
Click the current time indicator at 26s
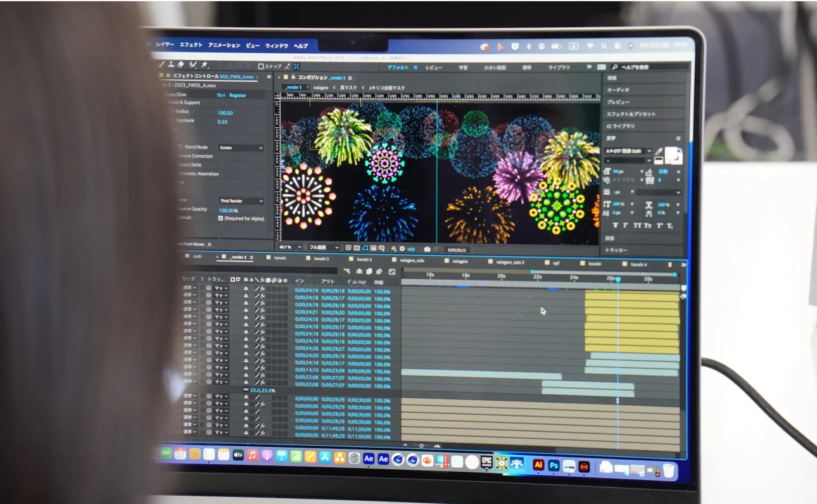(618, 279)
